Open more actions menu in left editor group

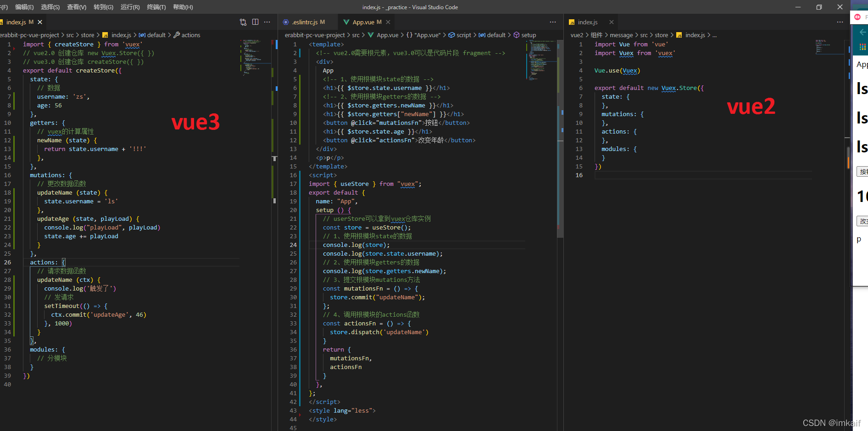[x=267, y=22]
